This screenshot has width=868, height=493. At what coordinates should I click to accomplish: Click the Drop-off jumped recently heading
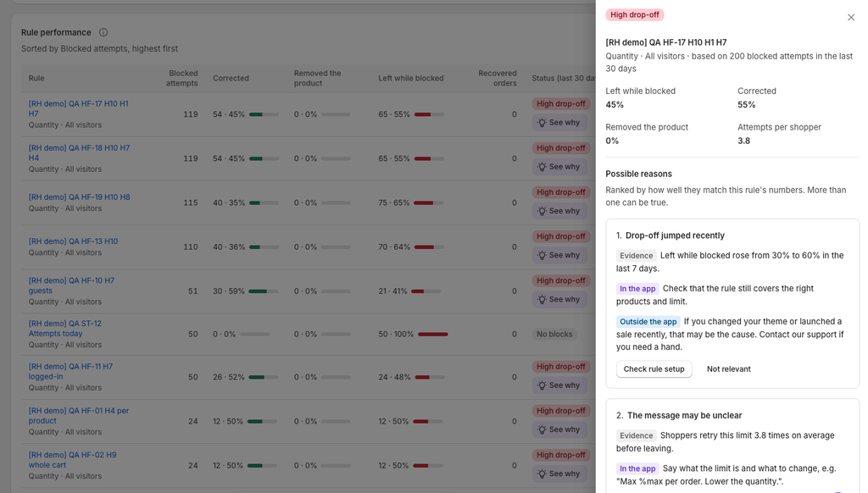675,235
